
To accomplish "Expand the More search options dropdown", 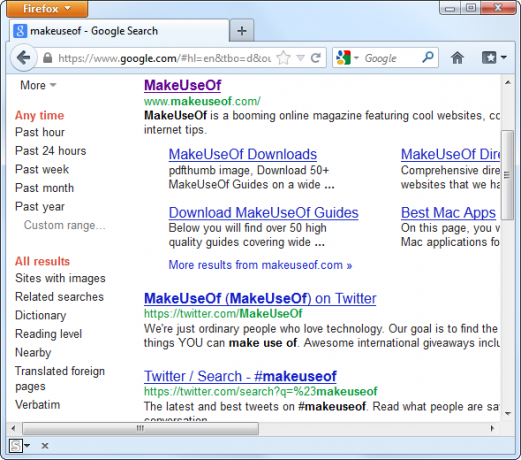I will pos(38,85).
